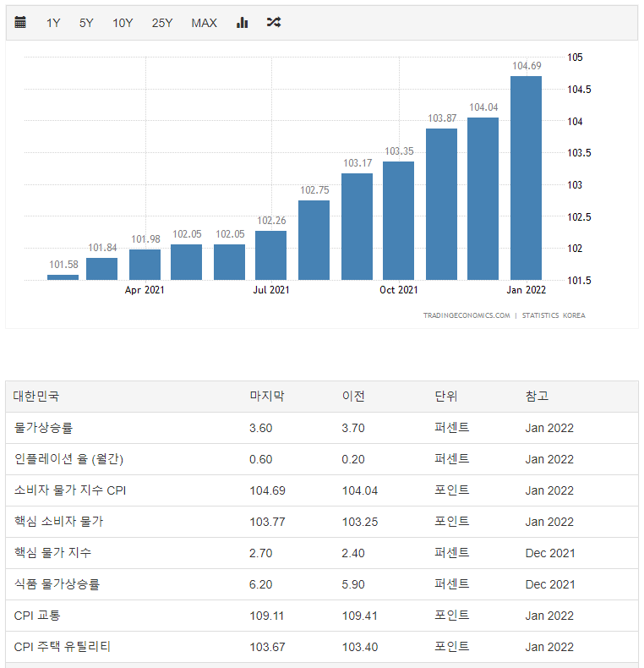The height and width of the screenshot is (668, 644).
Task: Click the 103.87 bar in the chart
Action: tap(442, 204)
